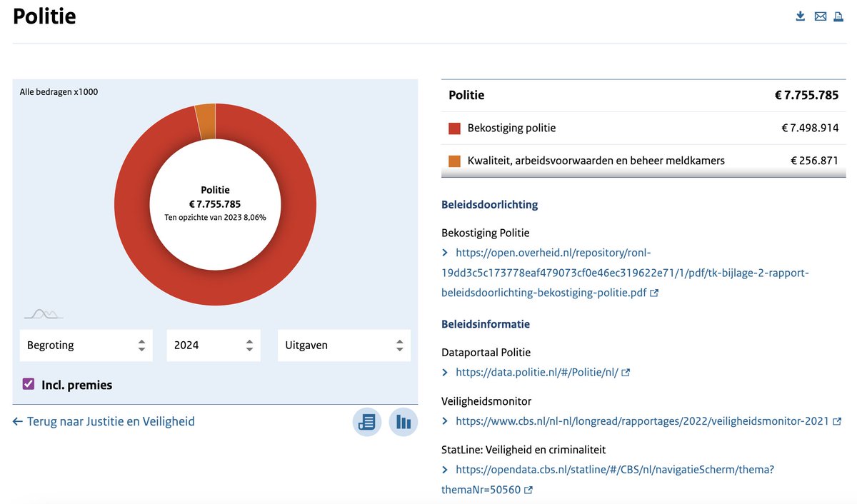Click the Beleidsinformatie heading
This screenshot has height=504, width=857.
point(486,324)
